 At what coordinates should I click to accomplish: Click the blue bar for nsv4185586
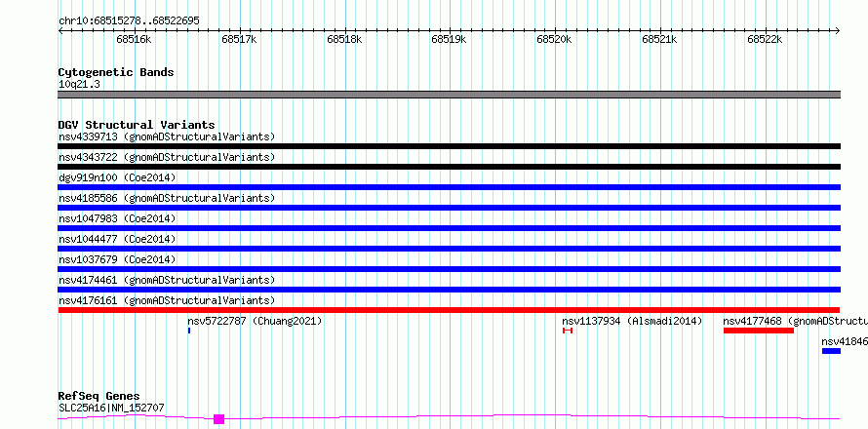(x=449, y=208)
